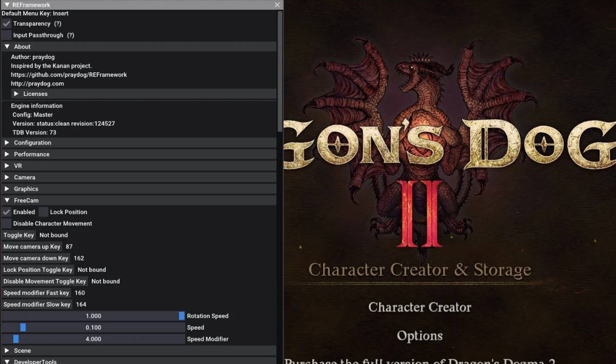Click the REFramework panel vertical scrollbar
This screenshot has width=616, height=364.
(x=280, y=72)
